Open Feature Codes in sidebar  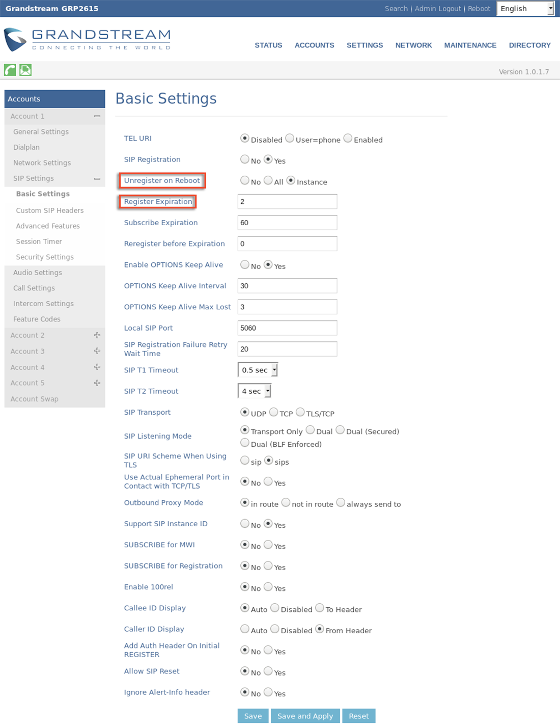pyautogui.click(x=37, y=319)
